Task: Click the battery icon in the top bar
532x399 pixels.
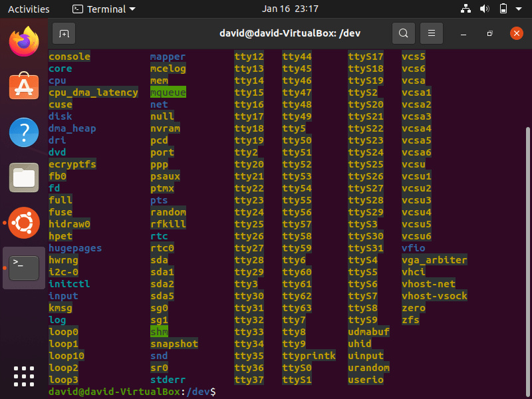Action: pyautogui.click(x=504, y=9)
